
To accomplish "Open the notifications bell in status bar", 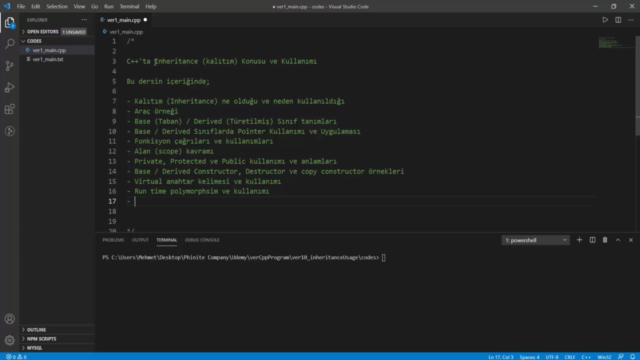I will (x=632, y=357).
